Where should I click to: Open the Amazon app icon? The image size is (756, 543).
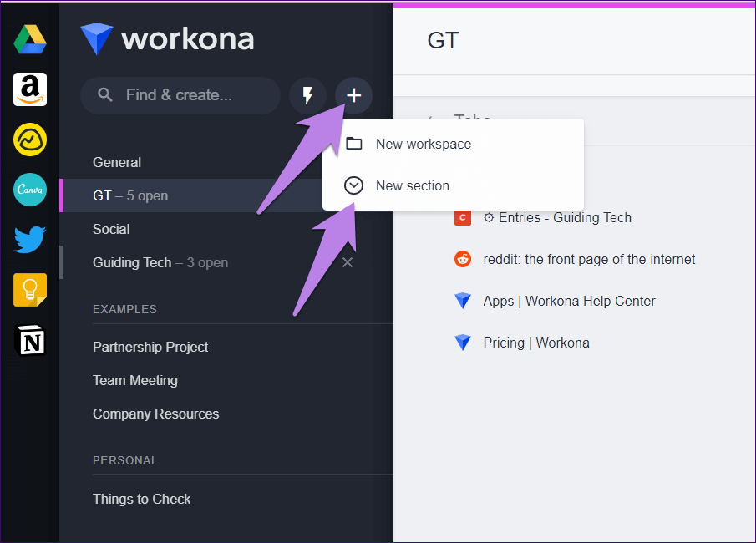pos(30,89)
